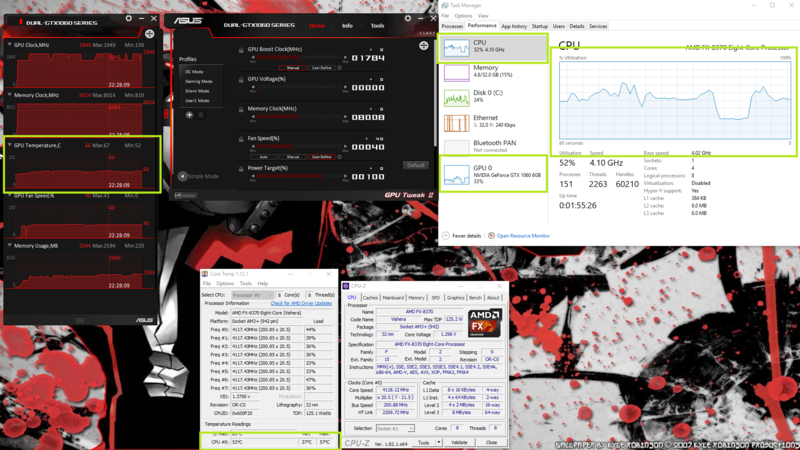800x450 pixels.
Task: Click the round button beside GPU Boost User Define
Action: point(340,68)
